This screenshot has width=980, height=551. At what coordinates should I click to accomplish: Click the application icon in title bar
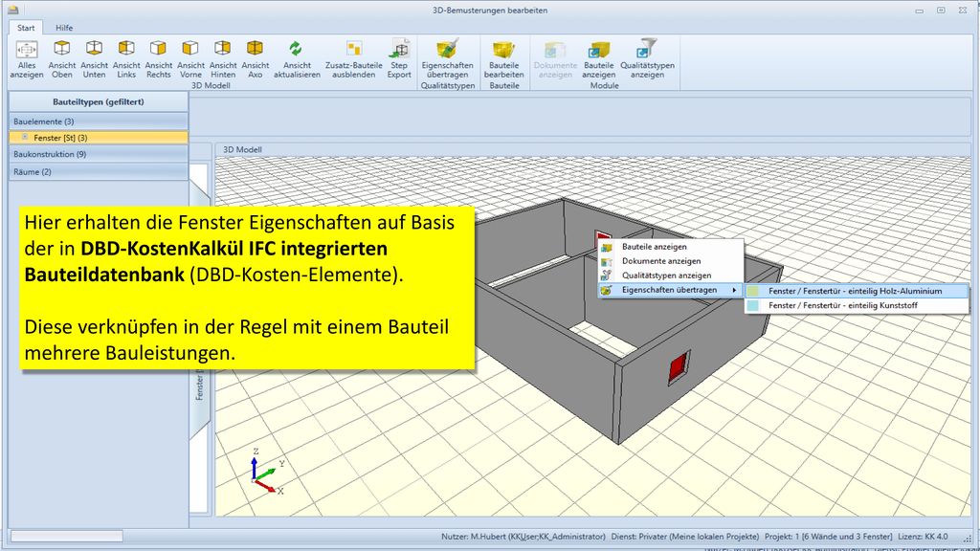pyautogui.click(x=12, y=10)
